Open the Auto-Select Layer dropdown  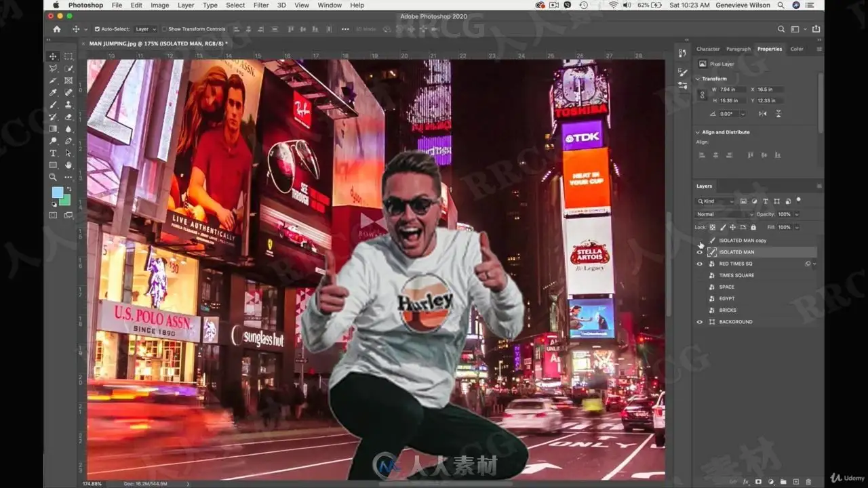146,29
